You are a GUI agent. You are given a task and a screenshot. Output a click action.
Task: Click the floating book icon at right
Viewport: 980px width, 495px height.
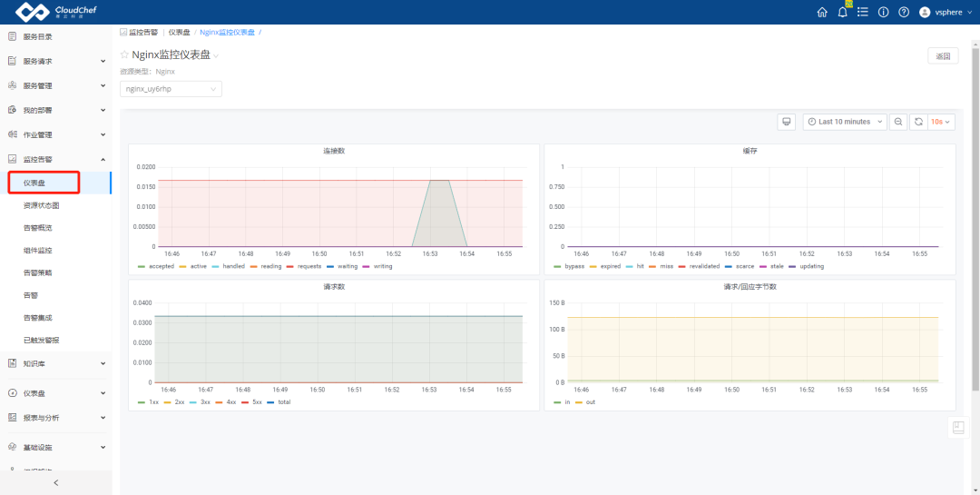tap(958, 428)
